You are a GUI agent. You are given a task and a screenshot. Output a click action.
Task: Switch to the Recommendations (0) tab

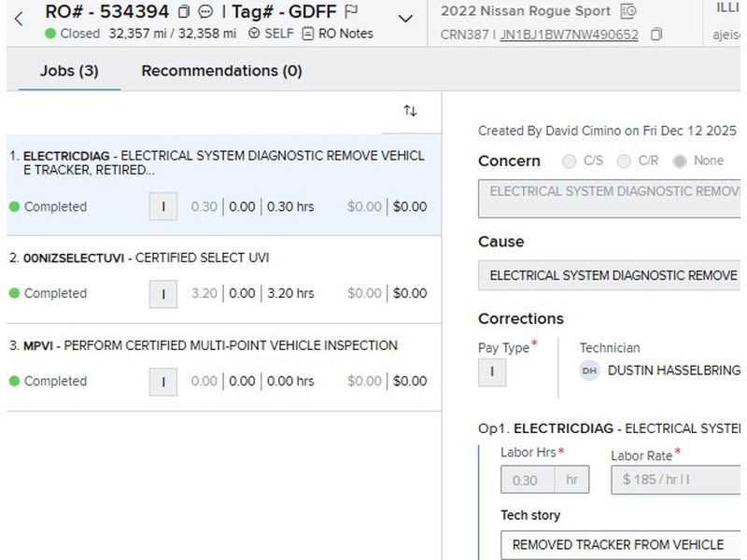coord(221,71)
